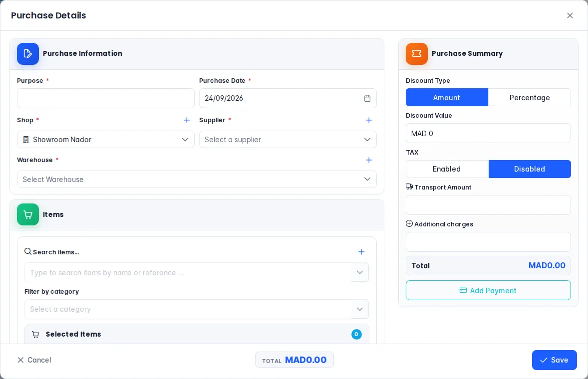Click the Search items magnifier icon
This screenshot has height=379, width=588.
coord(28,251)
